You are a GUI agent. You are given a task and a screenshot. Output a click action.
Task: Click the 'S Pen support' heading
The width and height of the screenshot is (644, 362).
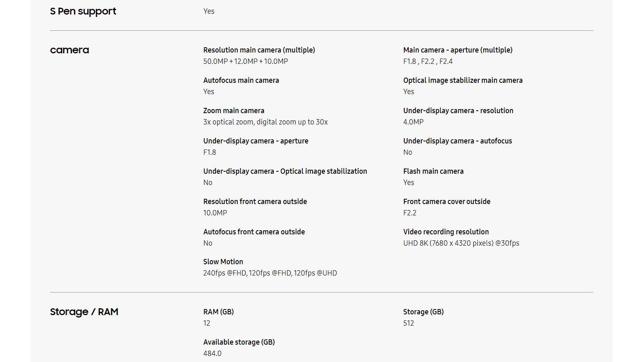(x=83, y=11)
